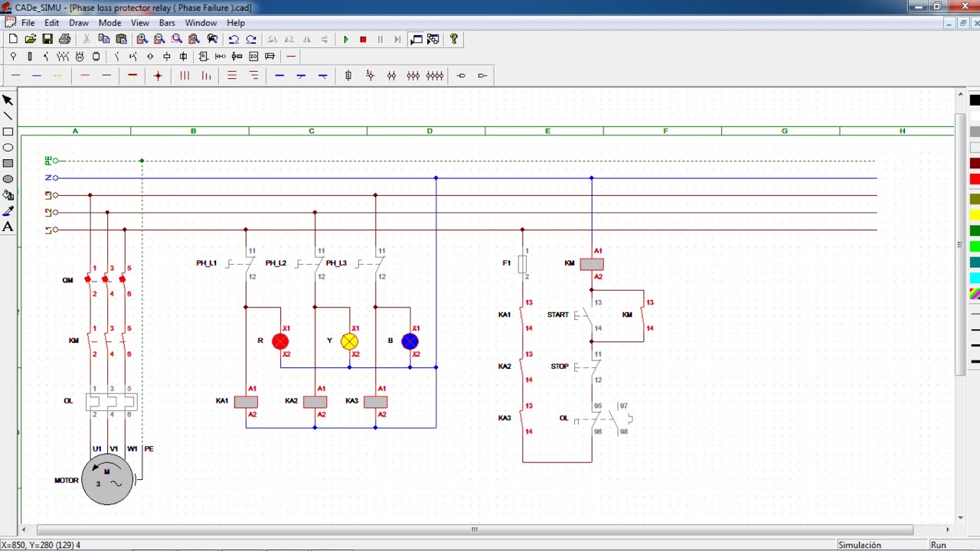Select the empty ellipse drawing tool
The width and height of the screenshot is (980, 551).
tap(8, 147)
